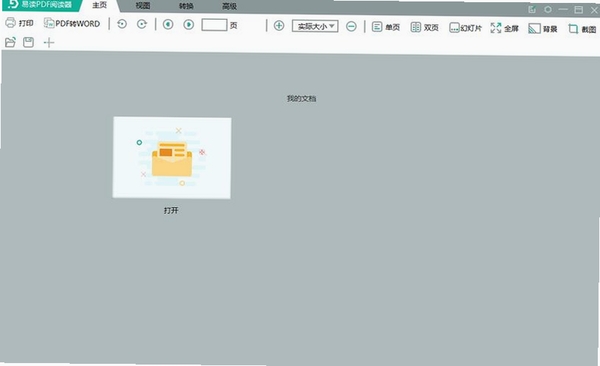
Task: Switch to single page (单页) view
Action: (x=386, y=27)
